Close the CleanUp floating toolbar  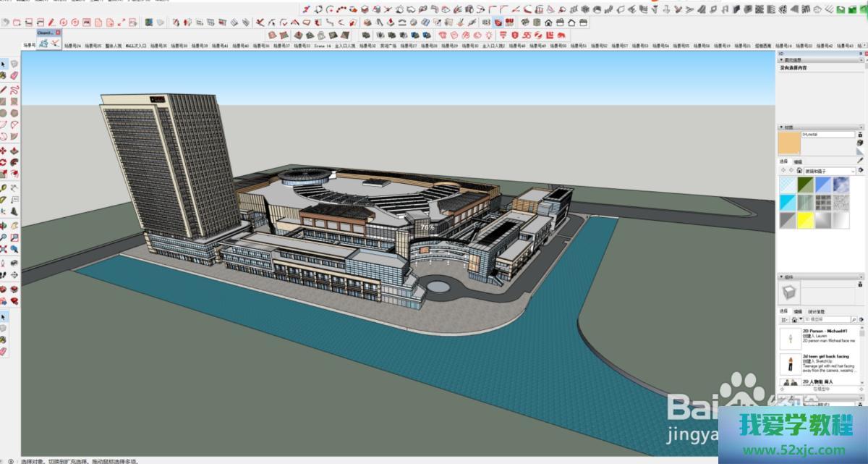coord(58,33)
